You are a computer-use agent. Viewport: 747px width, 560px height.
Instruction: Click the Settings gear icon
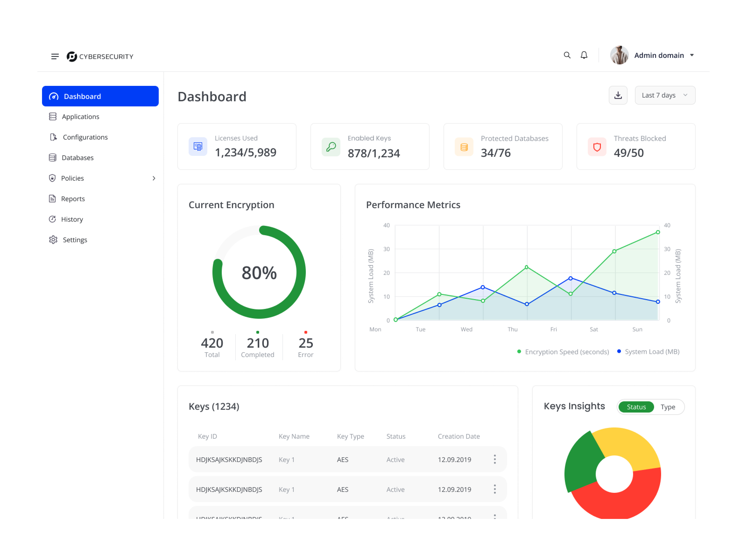(53, 240)
